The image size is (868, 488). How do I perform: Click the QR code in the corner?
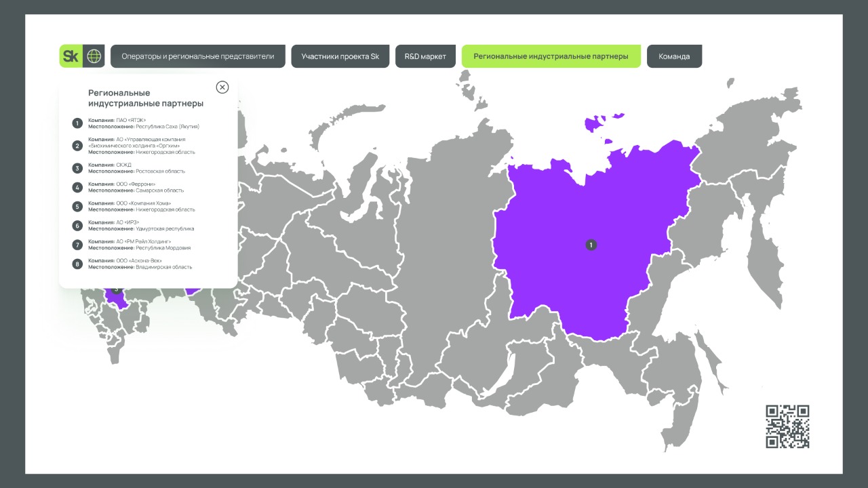point(787,426)
